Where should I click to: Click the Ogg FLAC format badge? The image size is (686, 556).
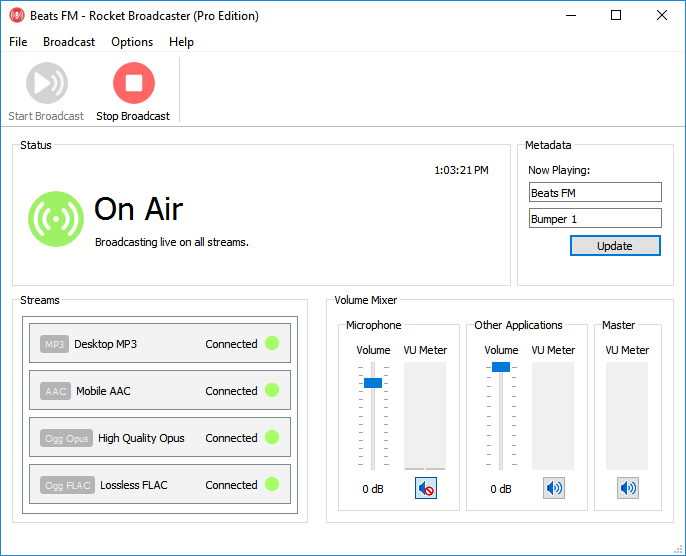point(67,485)
